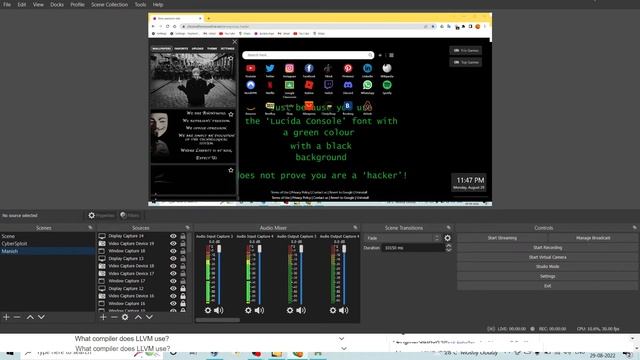Screen dimensions: 640x360
Task: Click the volume fader of Audio Output Capture 3
Action: pyautogui.click(x=301, y=249)
